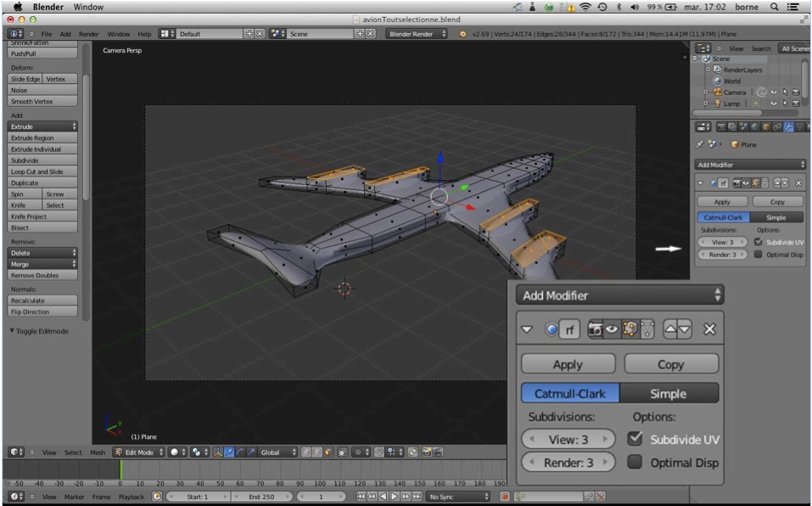Image resolution: width=812 pixels, height=506 pixels.
Task: Select the Camera object in the outliner
Action: [734, 92]
